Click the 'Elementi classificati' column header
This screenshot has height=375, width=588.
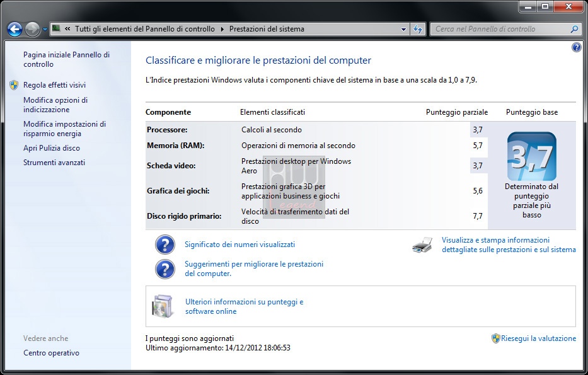[x=272, y=112]
